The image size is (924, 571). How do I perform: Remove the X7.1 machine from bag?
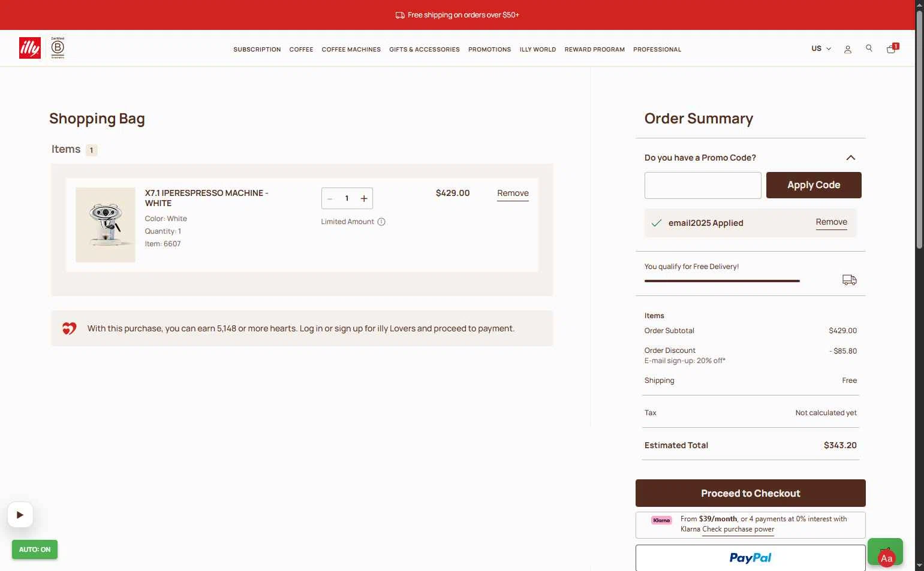coord(513,194)
